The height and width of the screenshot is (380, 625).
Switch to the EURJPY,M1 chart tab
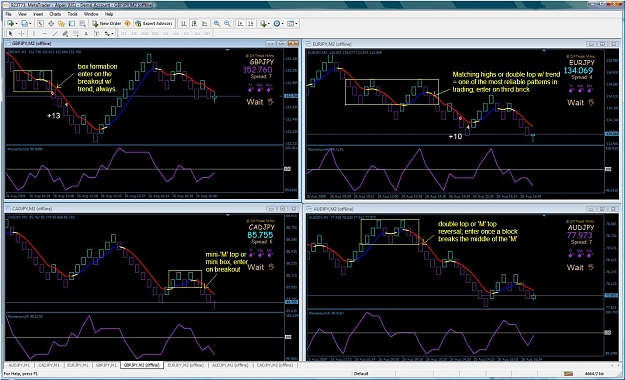[78, 365]
